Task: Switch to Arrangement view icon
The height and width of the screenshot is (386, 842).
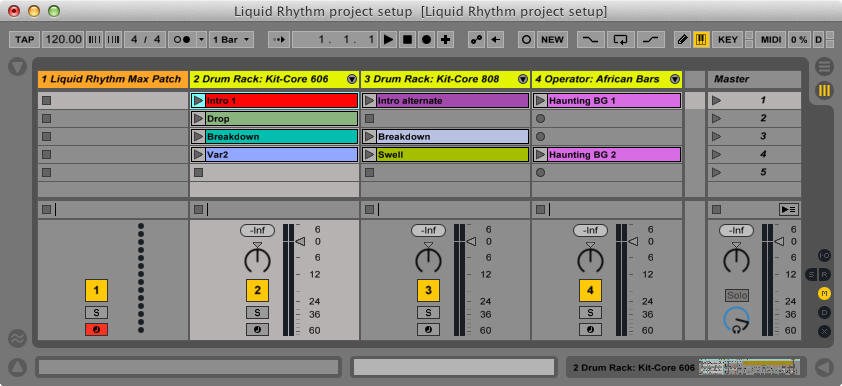Action: 824,67
